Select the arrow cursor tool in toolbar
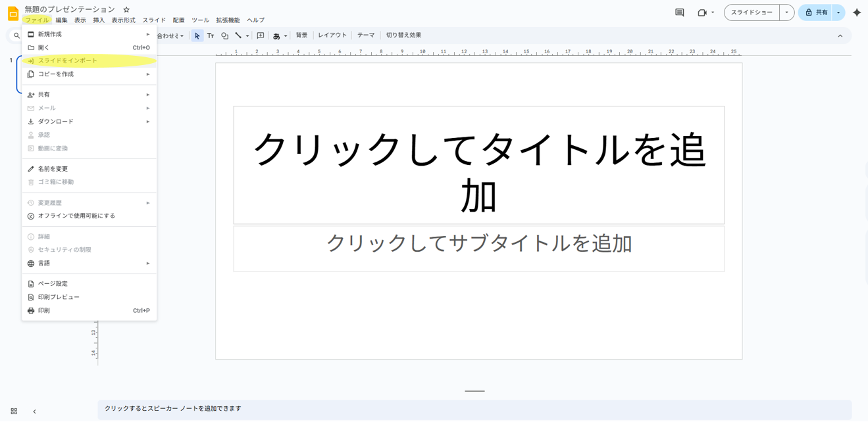Viewport: 868px width, 422px height. pyautogui.click(x=197, y=35)
